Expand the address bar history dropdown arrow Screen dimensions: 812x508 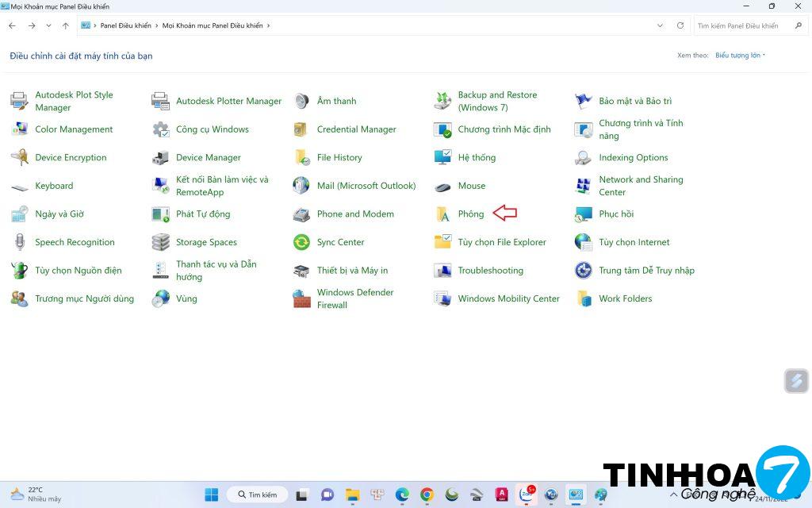click(661, 25)
